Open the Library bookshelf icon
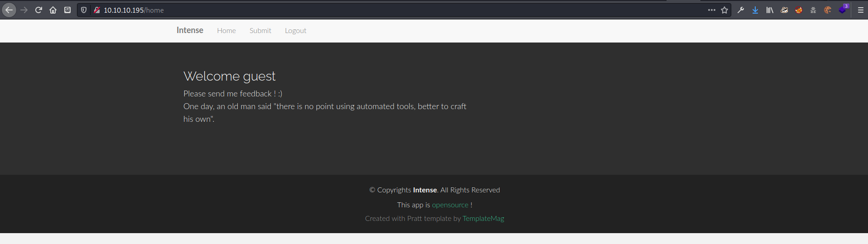The height and width of the screenshot is (244, 868). coord(770,10)
